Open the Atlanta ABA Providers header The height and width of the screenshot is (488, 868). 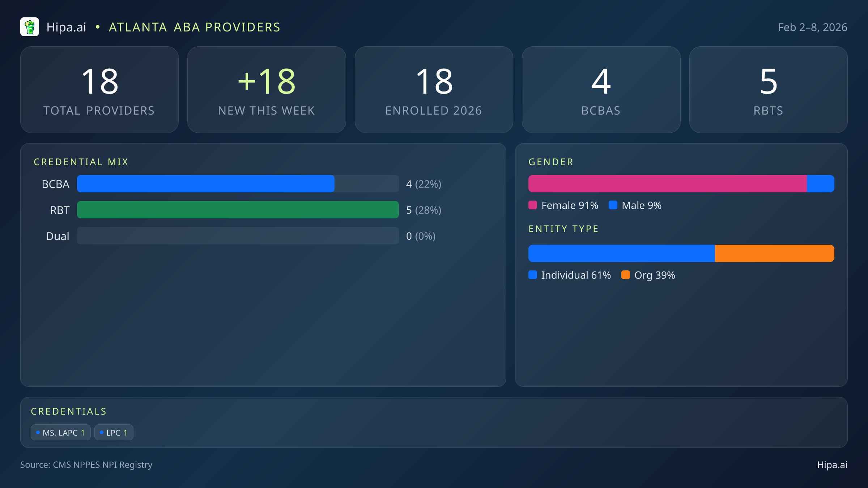195,27
